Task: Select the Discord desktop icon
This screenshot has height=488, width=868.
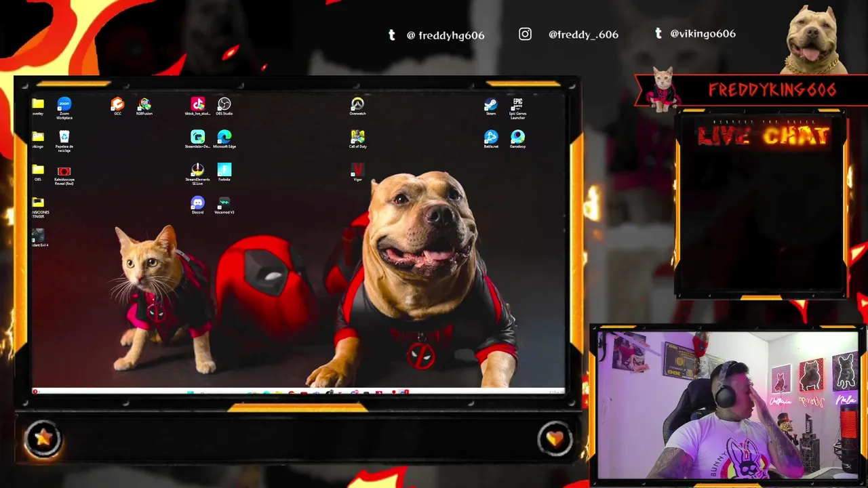Action: (x=197, y=205)
